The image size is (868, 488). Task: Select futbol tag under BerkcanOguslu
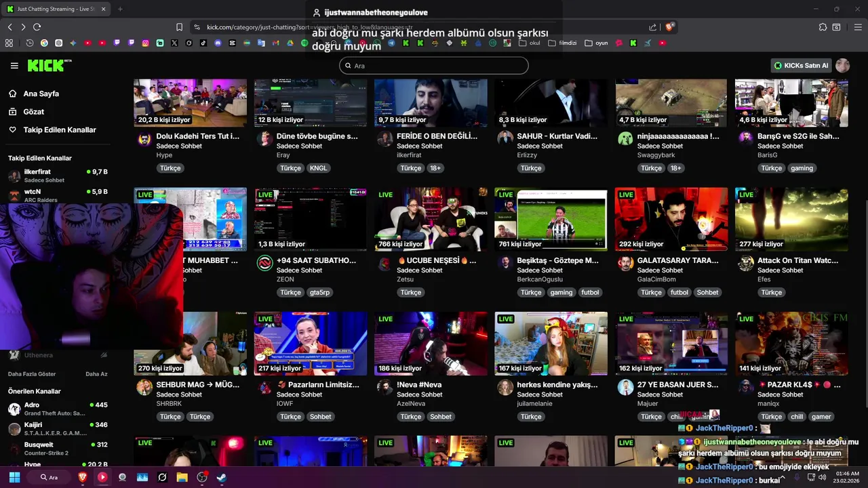coord(590,292)
